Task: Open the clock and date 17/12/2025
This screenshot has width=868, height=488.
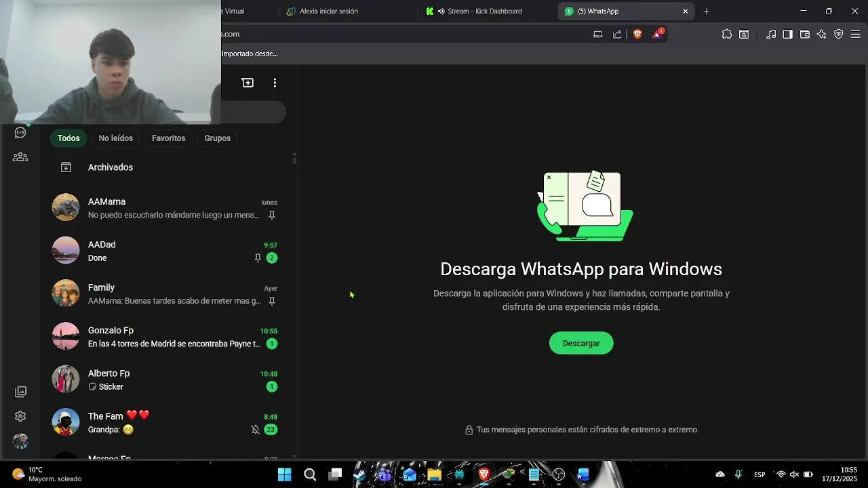Action: pyautogui.click(x=840, y=474)
